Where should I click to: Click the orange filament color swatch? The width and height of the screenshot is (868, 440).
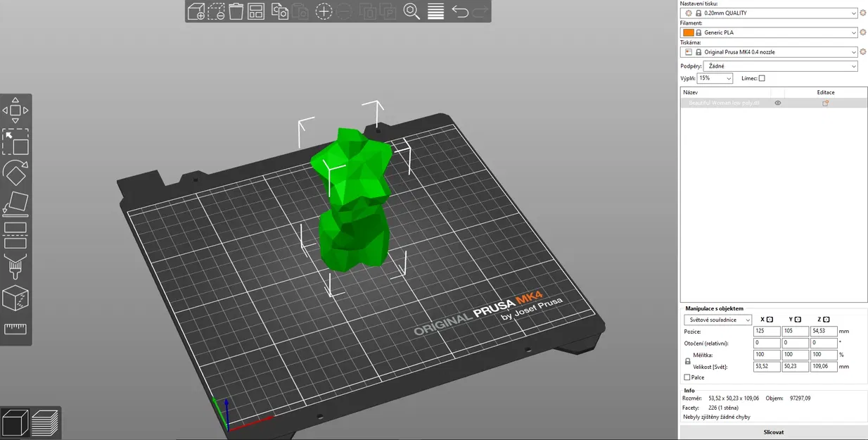pyautogui.click(x=688, y=32)
